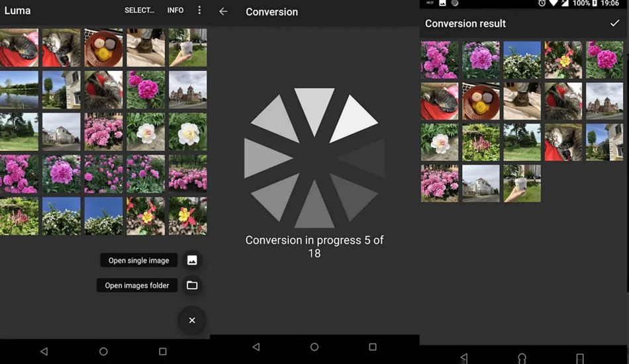The height and width of the screenshot is (364, 629).
Task: Tap the segmented conversion progress spinner
Action: tap(314, 158)
